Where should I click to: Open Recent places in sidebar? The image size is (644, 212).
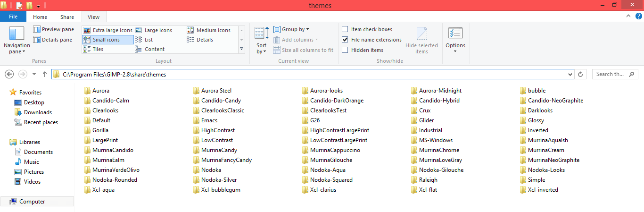[x=41, y=122]
